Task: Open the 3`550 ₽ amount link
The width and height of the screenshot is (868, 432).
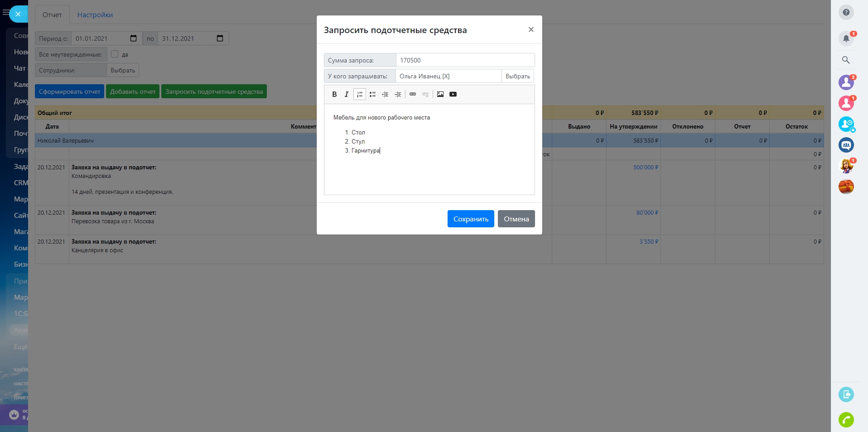Action: click(649, 242)
